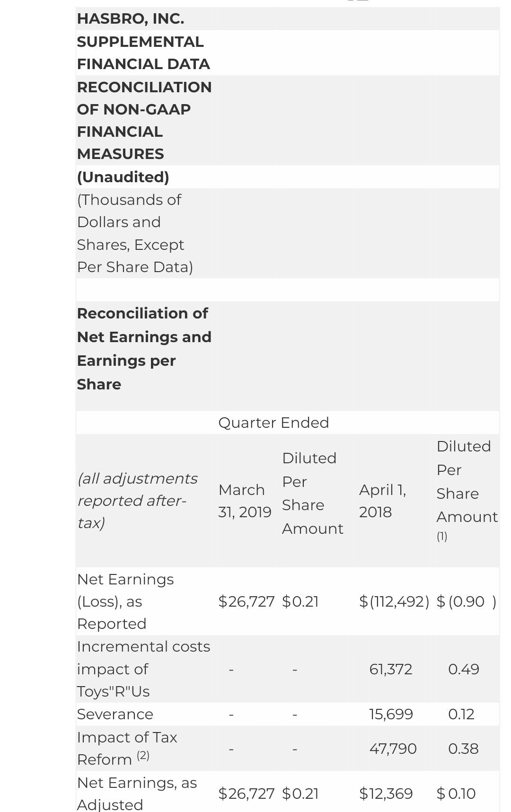Select the Reconciliation of Net Earnings heading

point(144,349)
